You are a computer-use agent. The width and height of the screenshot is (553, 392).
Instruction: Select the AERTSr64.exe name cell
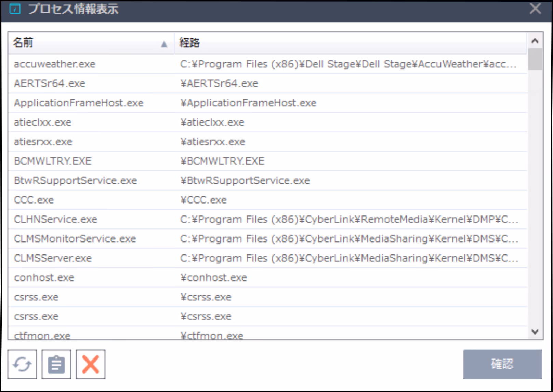[x=91, y=83]
